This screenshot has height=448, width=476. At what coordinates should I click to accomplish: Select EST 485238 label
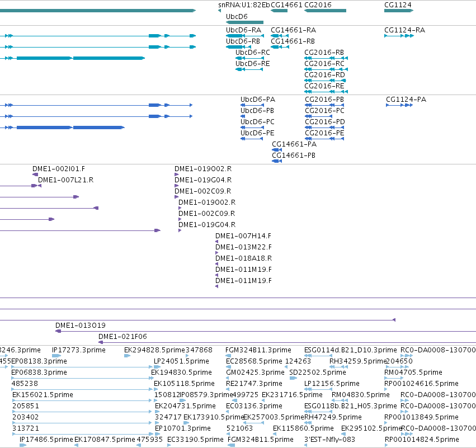25,384
